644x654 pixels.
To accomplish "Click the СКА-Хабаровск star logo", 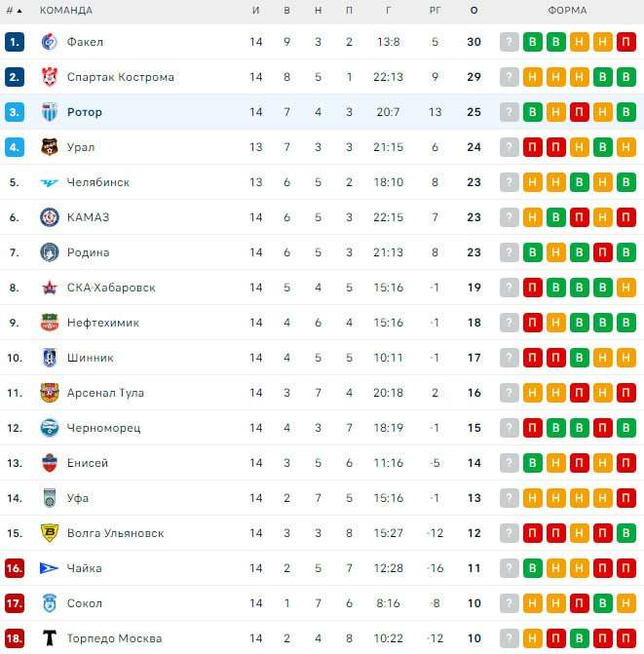I will [x=50, y=288].
